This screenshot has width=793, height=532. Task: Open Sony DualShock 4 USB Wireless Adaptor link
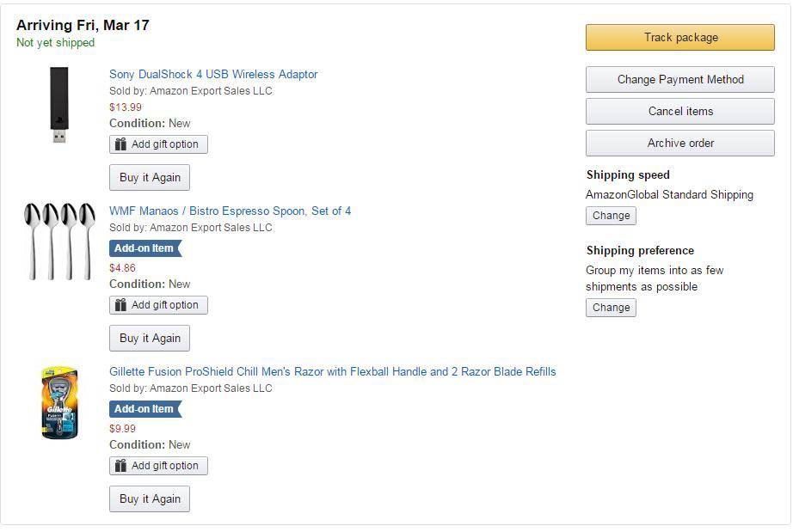[213, 75]
